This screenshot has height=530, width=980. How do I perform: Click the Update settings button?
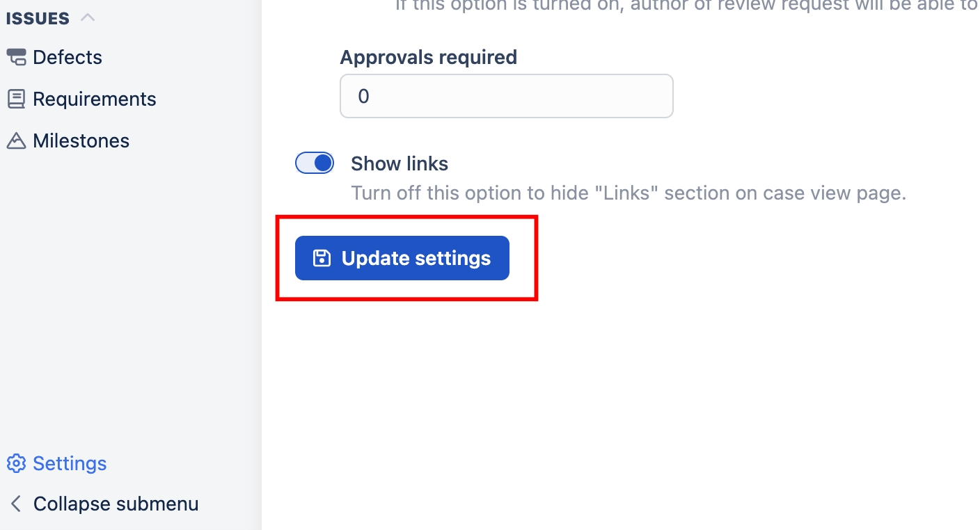[402, 258]
